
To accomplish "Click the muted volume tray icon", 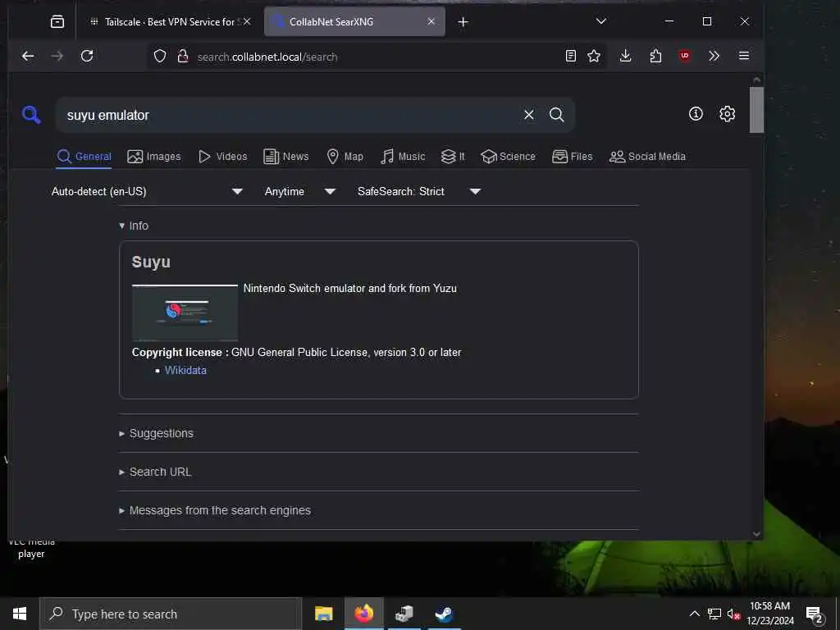I will [733, 614].
